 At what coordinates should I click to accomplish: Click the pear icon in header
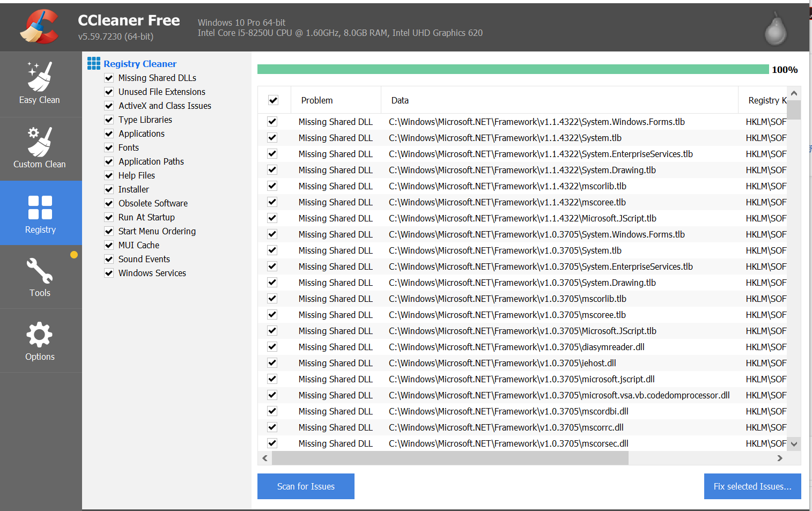(x=775, y=28)
